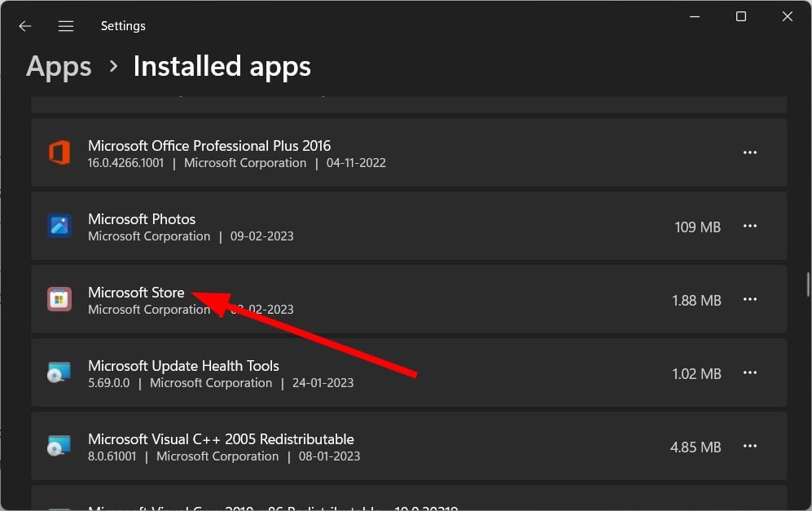Screen dimensions: 812x511
Task: Click the Microsoft Photos app icon
Action: pos(59,227)
